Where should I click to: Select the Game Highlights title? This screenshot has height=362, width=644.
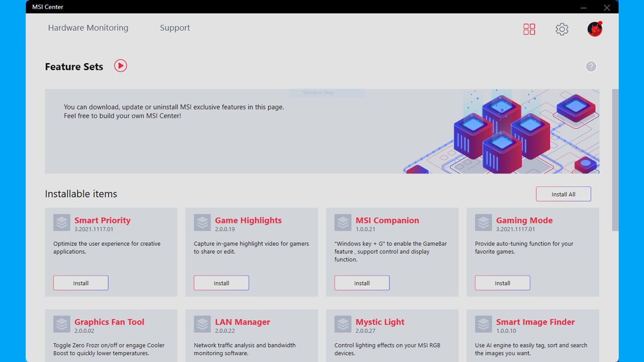click(248, 220)
